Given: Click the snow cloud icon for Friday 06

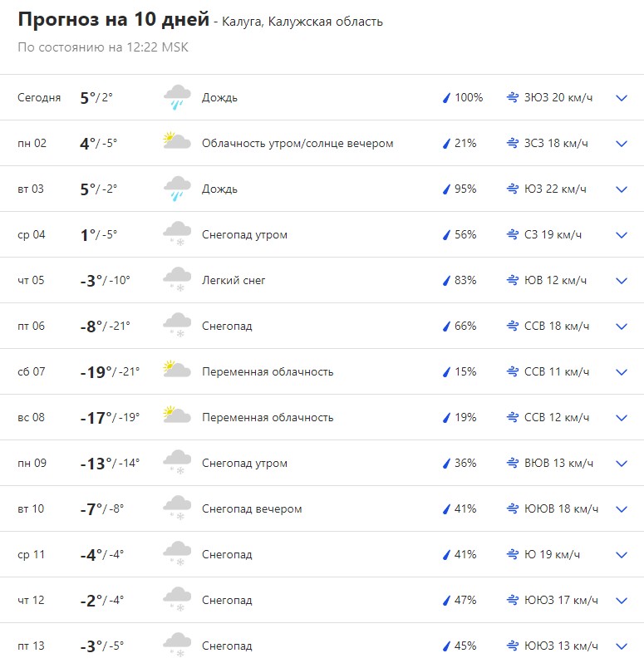Looking at the screenshot, I should point(177,326).
